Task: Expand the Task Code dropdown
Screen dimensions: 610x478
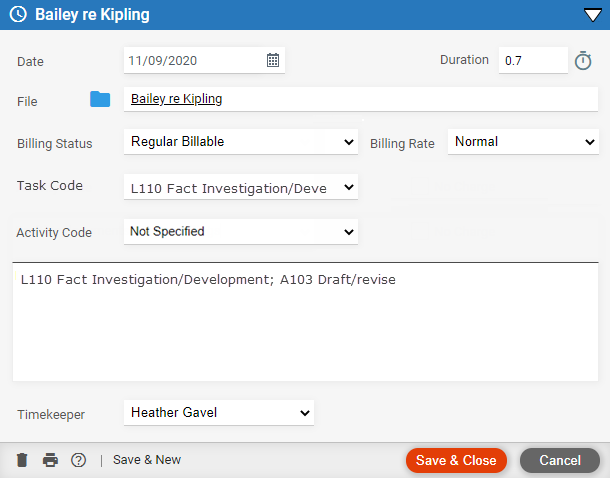Action: 241,187
